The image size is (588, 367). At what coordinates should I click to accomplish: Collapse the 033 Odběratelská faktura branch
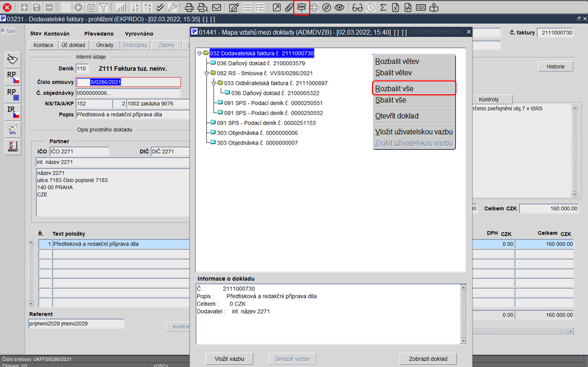click(x=214, y=83)
